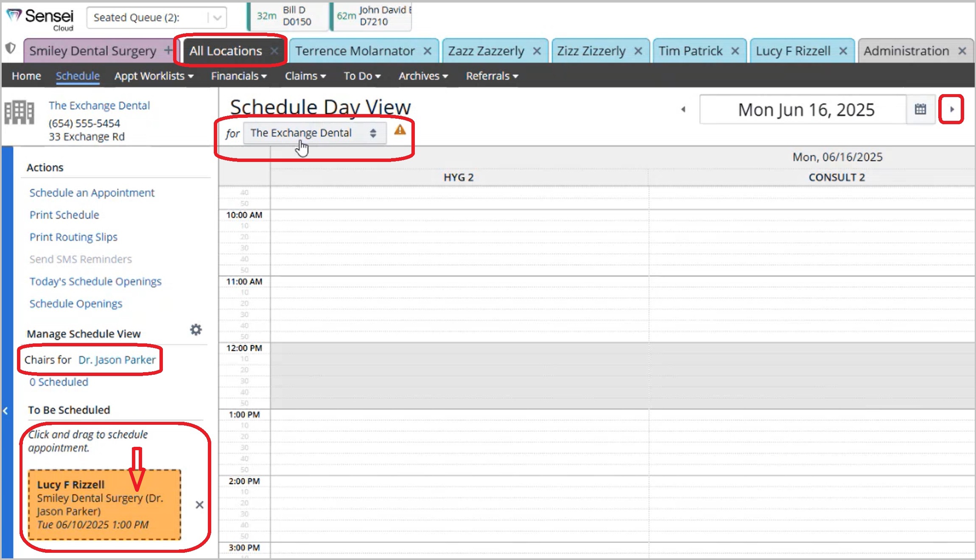The height and width of the screenshot is (560, 976).
Task: Click the 10:00 AM time label
Action: pos(244,215)
